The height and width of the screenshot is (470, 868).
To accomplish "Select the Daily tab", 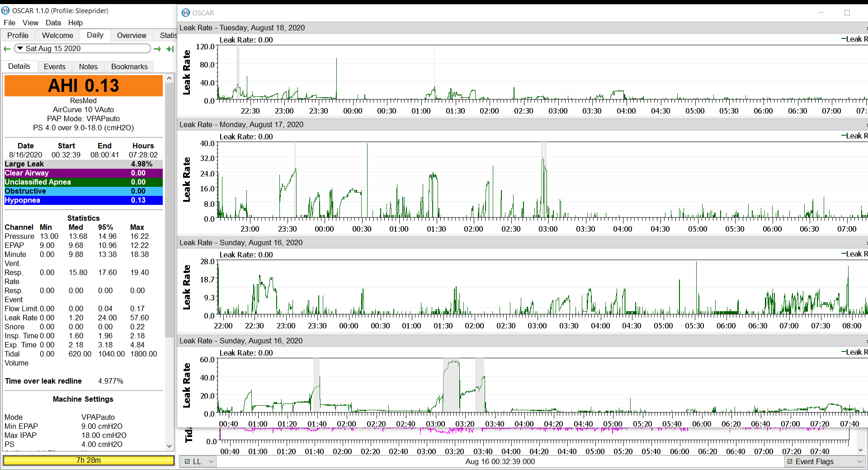I will point(95,35).
